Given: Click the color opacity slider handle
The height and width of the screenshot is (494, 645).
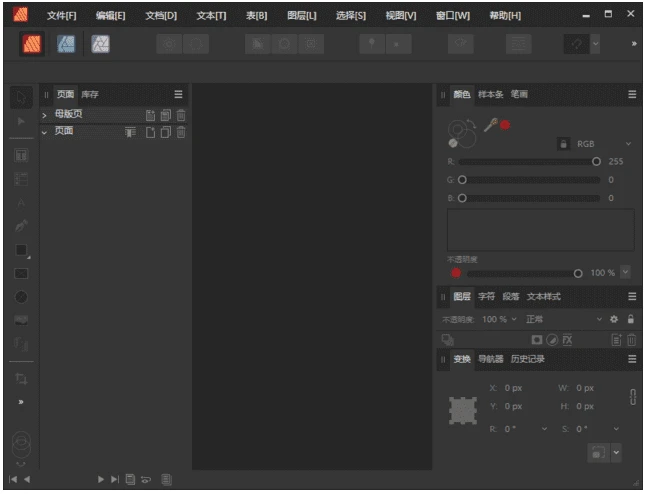Looking at the screenshot, I should [578, 274].
